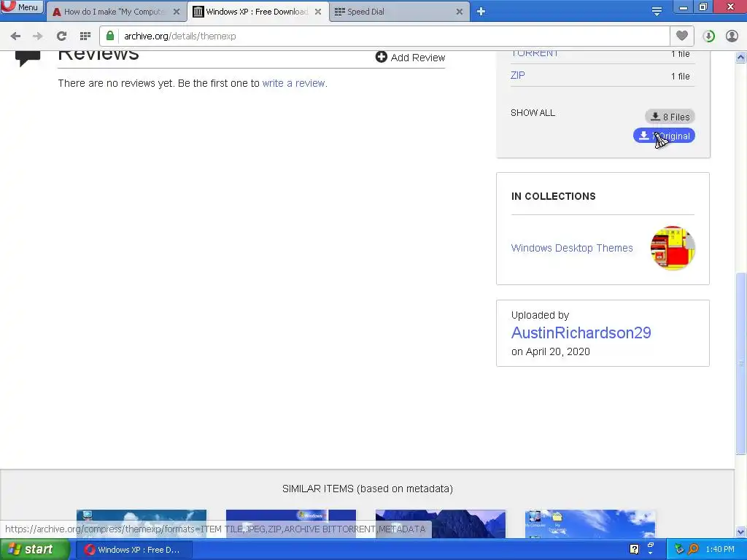Viewport: 747px width, 560px height.
Task: Open fourth similar item desktop icons thumbnail
Action: tap(589, 524)
